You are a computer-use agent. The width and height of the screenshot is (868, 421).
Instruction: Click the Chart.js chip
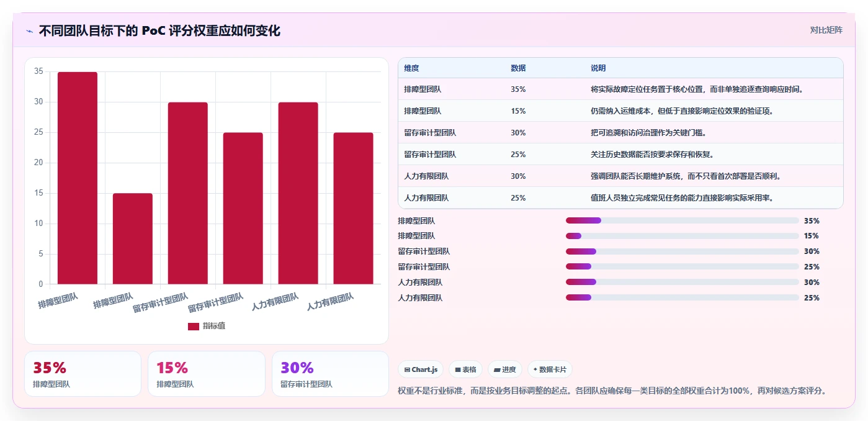pyautogui.click(x=421, y=369)
